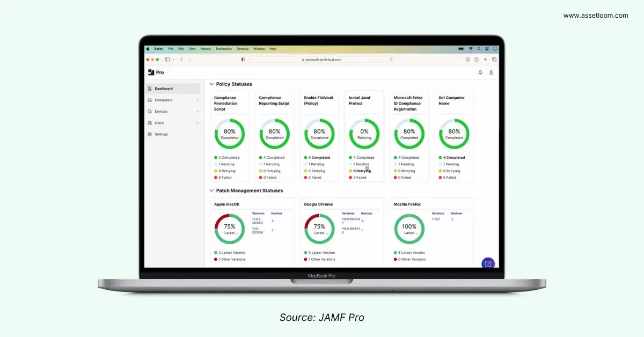Image resolution: width=644 pixels, height=337 pixels.
Task: Click the blue floating search button
Action: (488, 263)
